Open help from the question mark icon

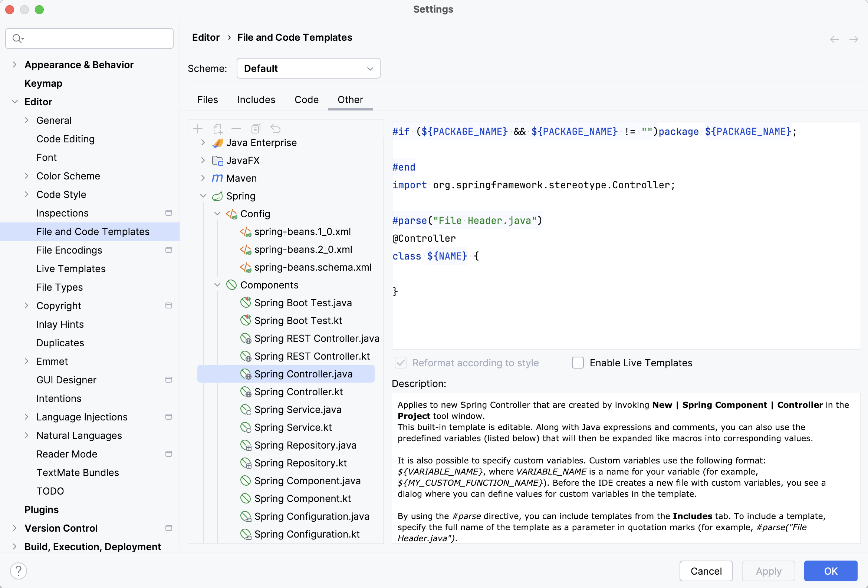point(18,571)
